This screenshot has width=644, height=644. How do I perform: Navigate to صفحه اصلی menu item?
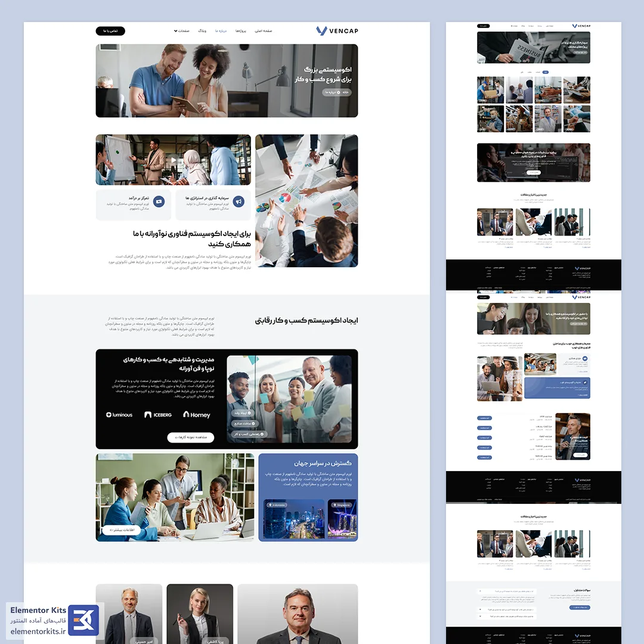click(264, 31)
